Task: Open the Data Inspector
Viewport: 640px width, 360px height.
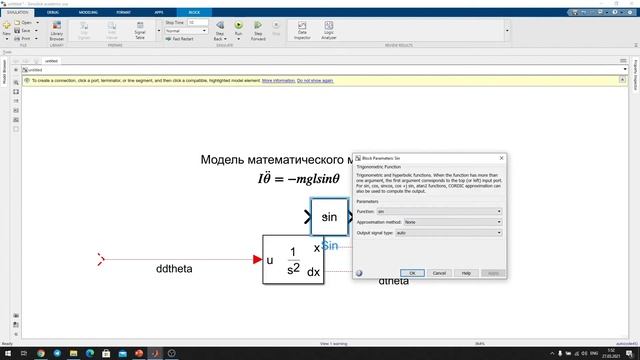Action: click(x=302, y=31)
